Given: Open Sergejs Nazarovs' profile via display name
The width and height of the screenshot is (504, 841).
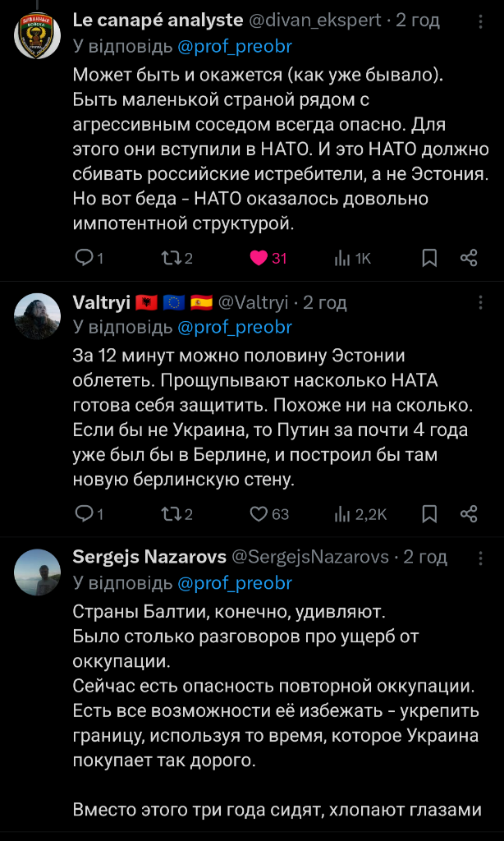Looking at the screenshot, I should 149,558.
